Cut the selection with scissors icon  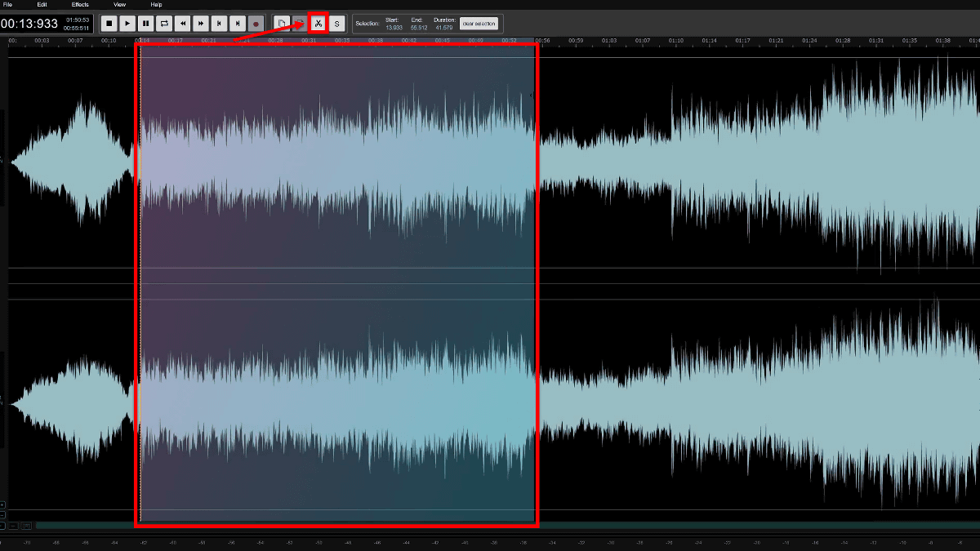[318, 24]
